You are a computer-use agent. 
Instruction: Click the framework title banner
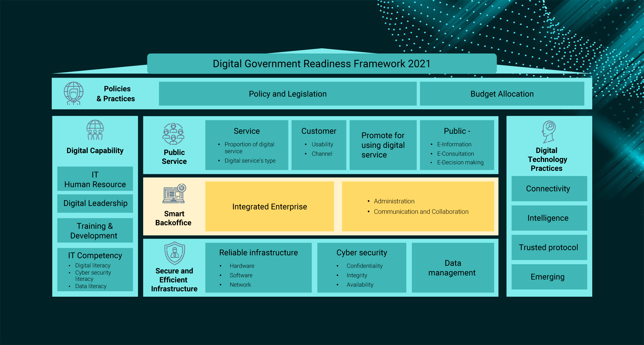coord(322,64)
